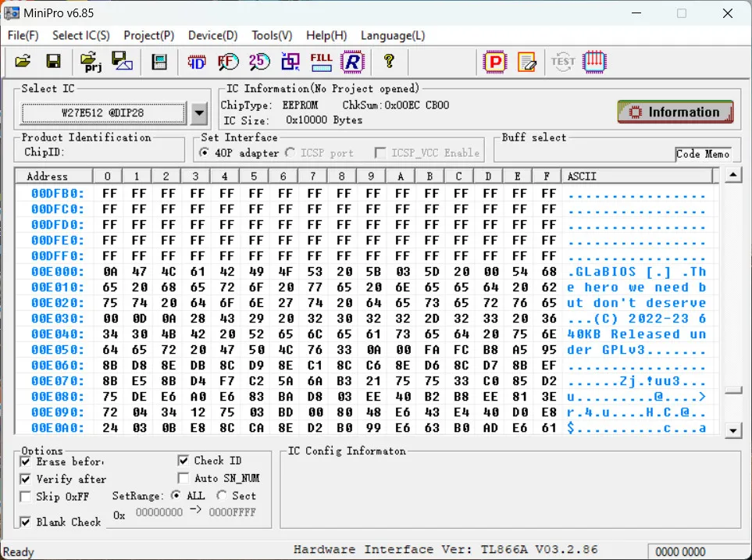Enable the Skip 0xFF checkbox
Viewport: 752px width, 560px height.
25,497
